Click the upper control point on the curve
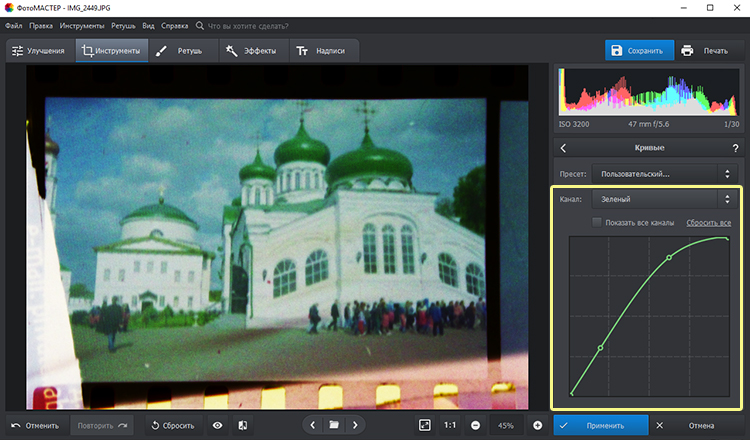Image resolution: width=750 pixels, height=440 pixels. 669,257
